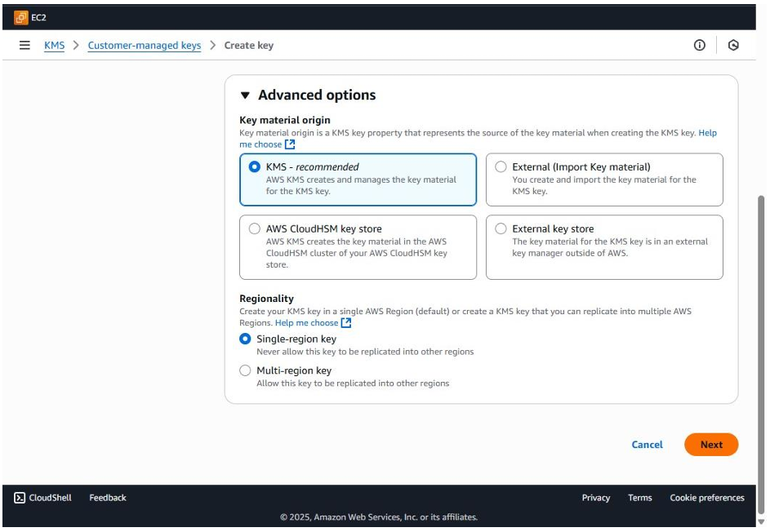Click external link icon after Regionality 'Help me choose'
The height and width of the screenshot is (532, 770).
346,323
